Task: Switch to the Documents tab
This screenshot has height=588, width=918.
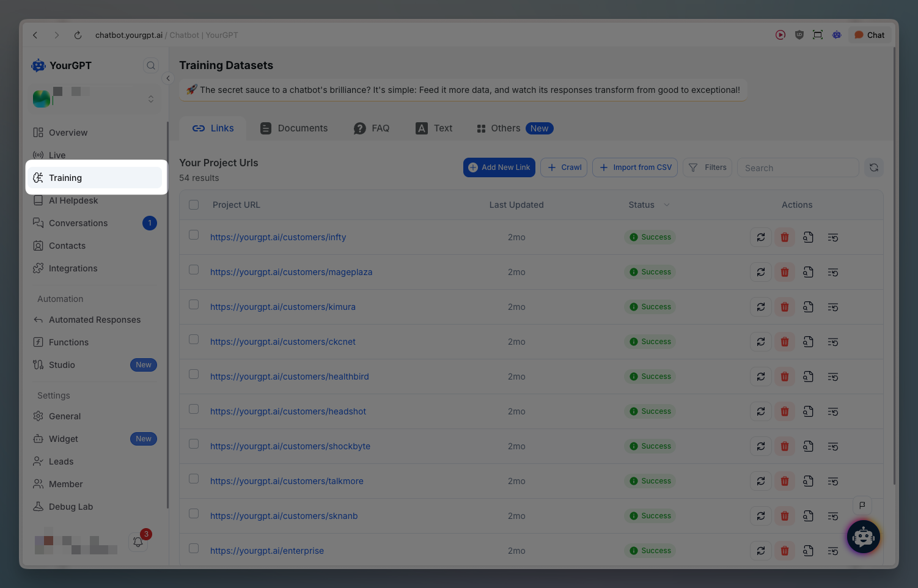Action: tap(294, 128)
